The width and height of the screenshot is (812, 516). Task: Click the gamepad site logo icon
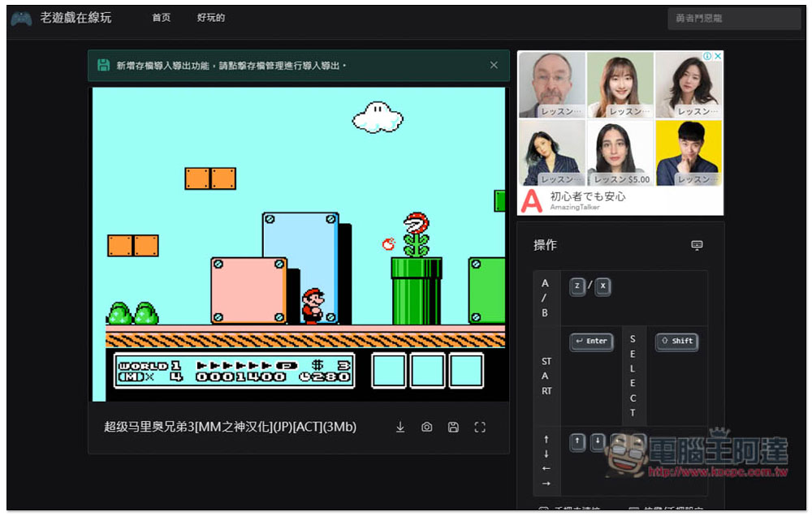click(x=21, y=19)
